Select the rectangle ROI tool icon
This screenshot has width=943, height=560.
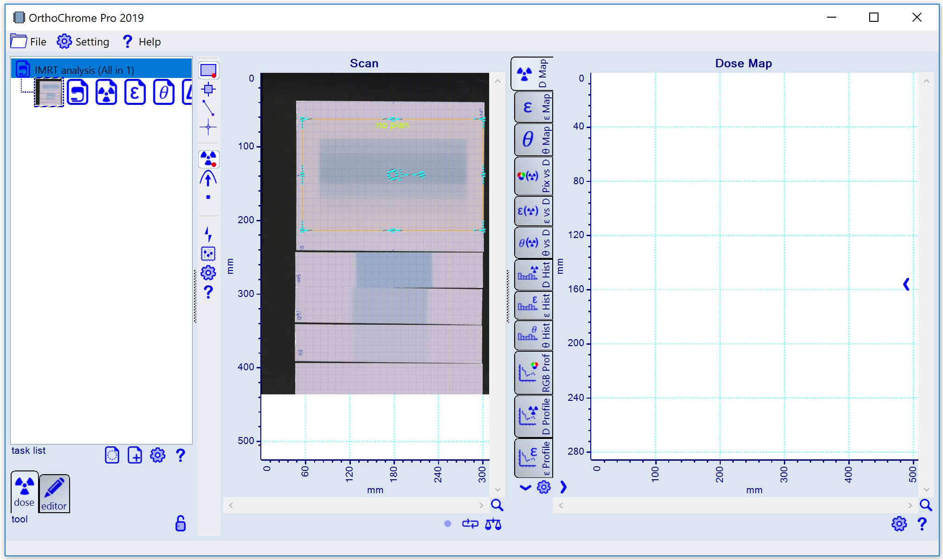tap(208, 70)
